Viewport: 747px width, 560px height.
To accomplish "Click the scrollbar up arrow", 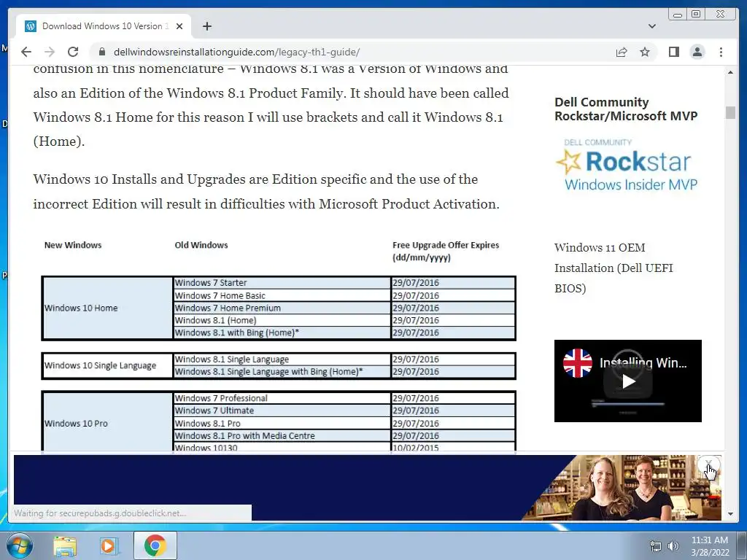I will [730, 72].
